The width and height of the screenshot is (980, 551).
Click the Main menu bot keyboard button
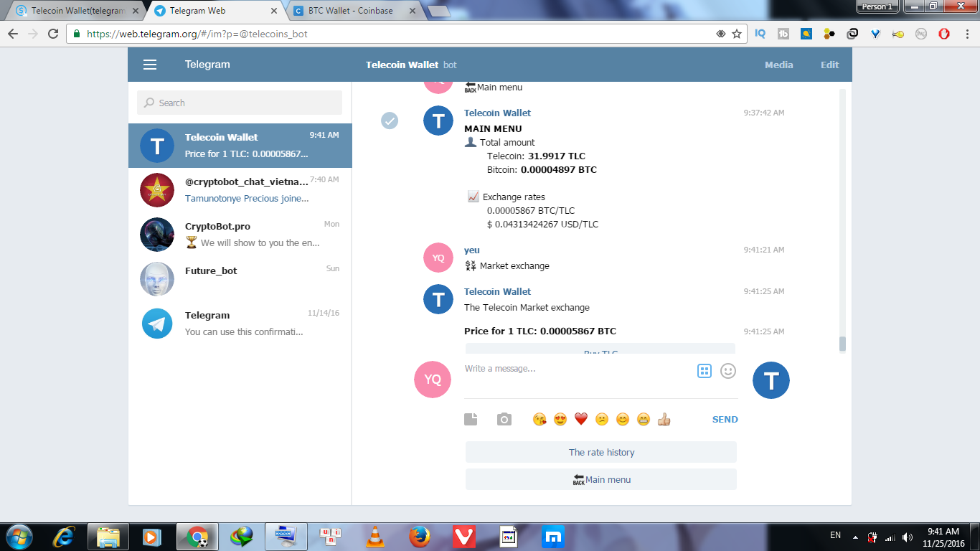coord(601,479)
